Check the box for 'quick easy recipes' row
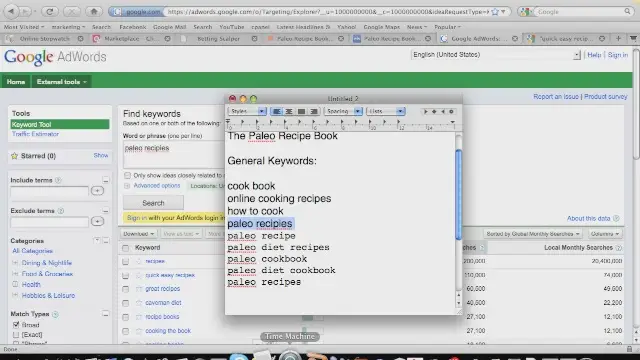Image resolution: width=640 pixels, height=360 pixels. click(x=126, y=276)
